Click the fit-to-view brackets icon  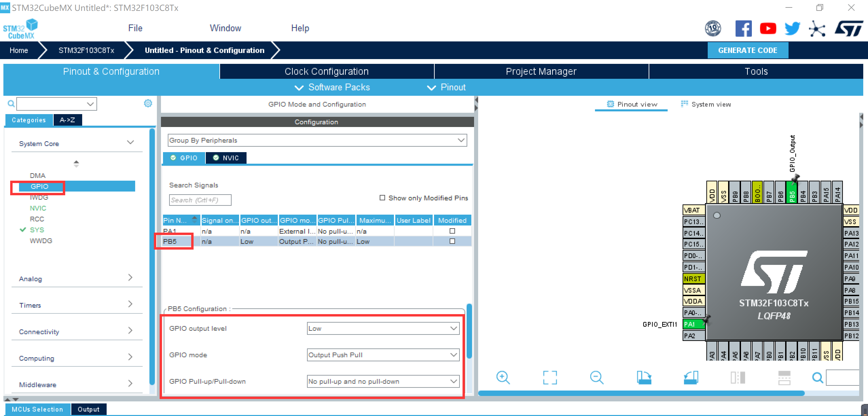550,378
